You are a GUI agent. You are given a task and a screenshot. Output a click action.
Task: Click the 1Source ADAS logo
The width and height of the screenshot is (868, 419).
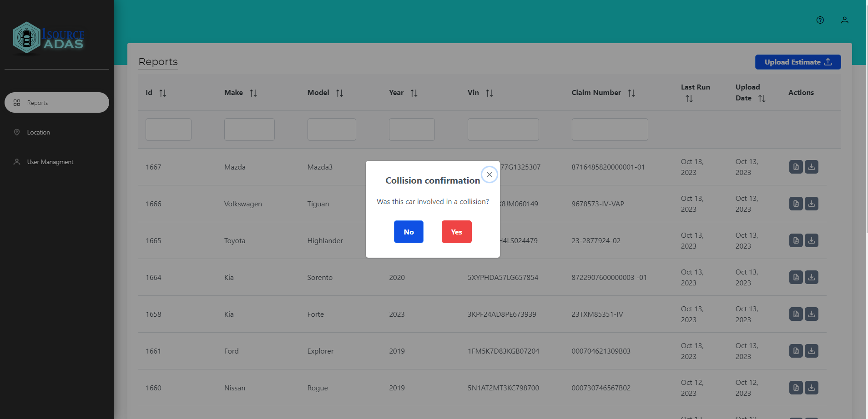point(49,39)
